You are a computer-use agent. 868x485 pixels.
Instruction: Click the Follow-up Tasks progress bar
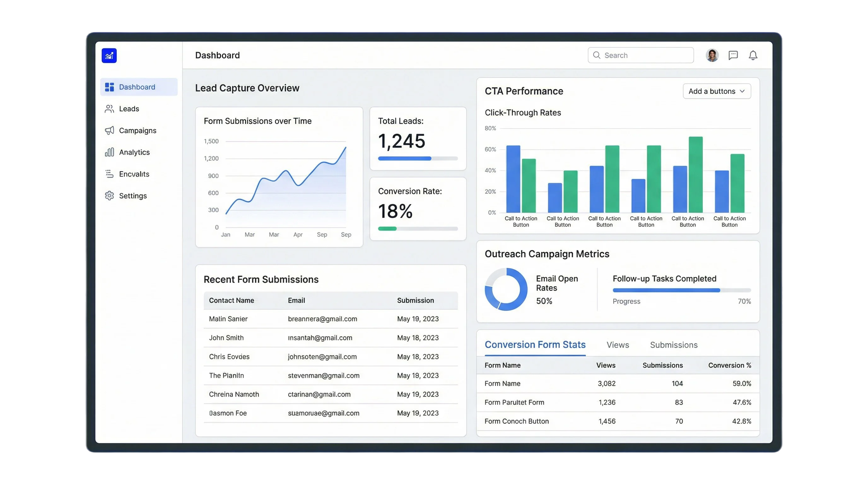tap(681, 290)
